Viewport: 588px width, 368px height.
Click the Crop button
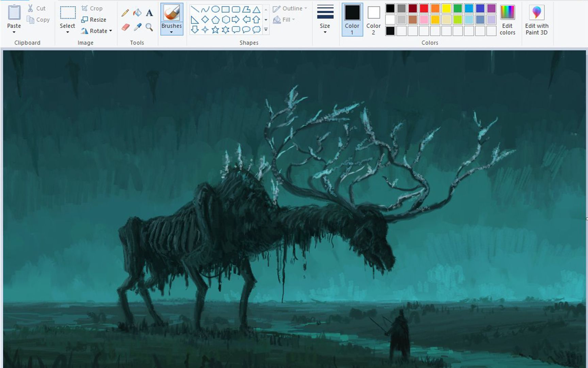click(x=92, y=9)
